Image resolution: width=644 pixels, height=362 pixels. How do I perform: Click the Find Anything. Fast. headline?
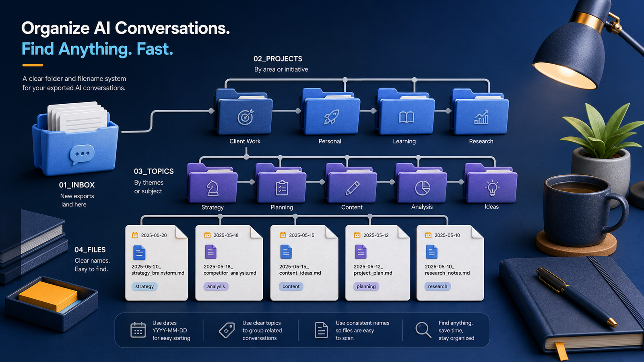pyautogui.click(x=97, y=49)
